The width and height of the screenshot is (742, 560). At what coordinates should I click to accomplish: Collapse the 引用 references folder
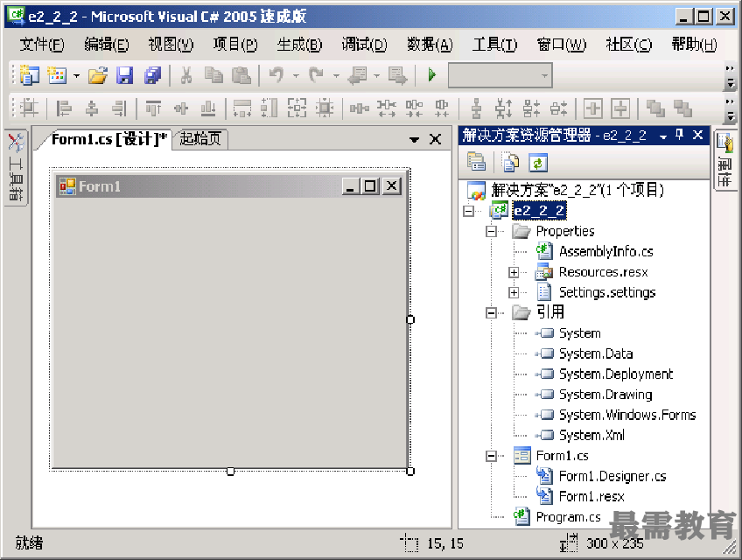coord(491,313)
